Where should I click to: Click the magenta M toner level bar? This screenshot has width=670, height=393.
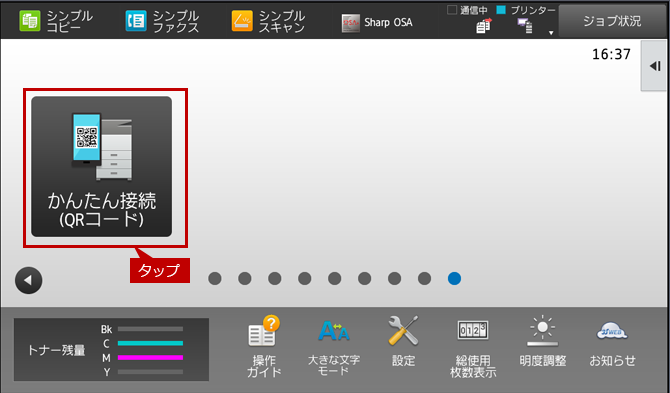[150, 358]
